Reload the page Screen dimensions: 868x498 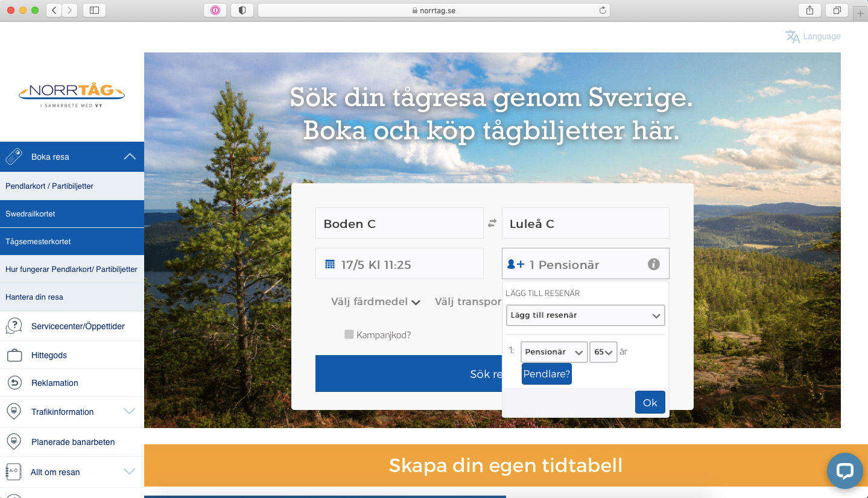(x=602, y=10)
